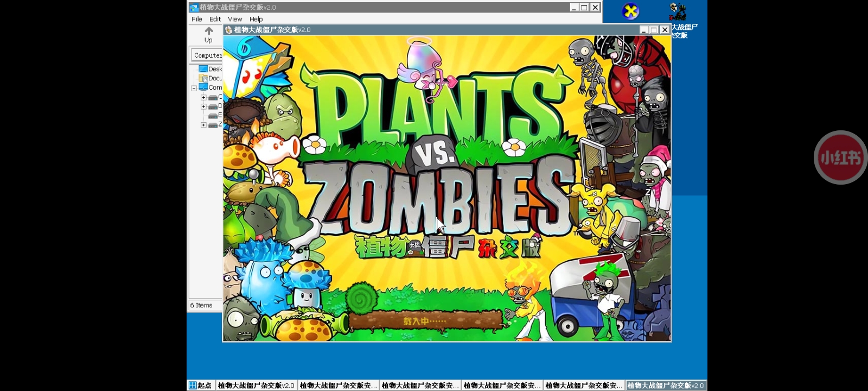Open the Help menu
The height and width of the screenshot is (391, 868).
click(x=256, y=19)
